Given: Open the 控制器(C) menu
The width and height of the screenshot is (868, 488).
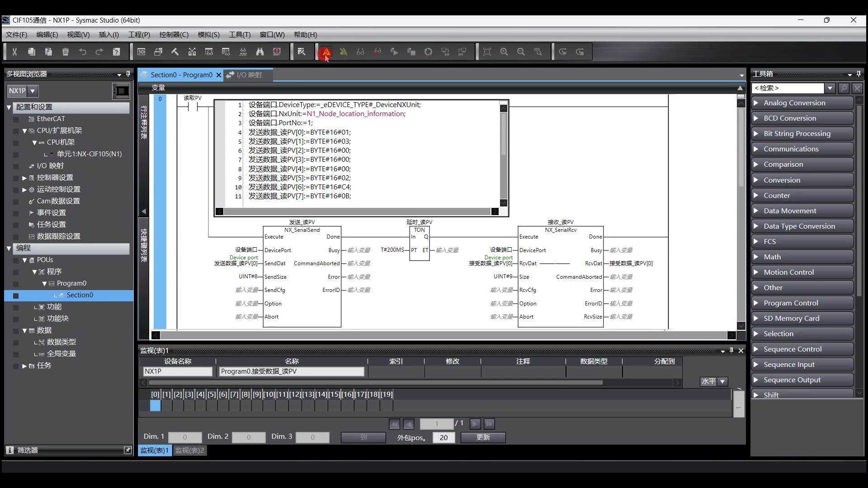Looking at the screenshot, I should point(174,35).
